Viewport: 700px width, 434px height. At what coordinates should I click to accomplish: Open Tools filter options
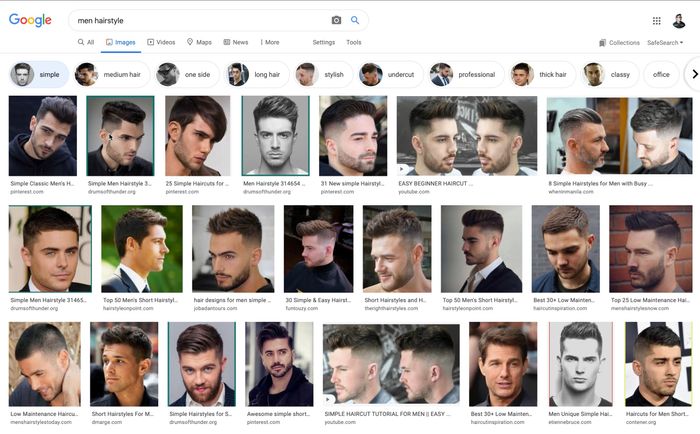coord(354,42)
